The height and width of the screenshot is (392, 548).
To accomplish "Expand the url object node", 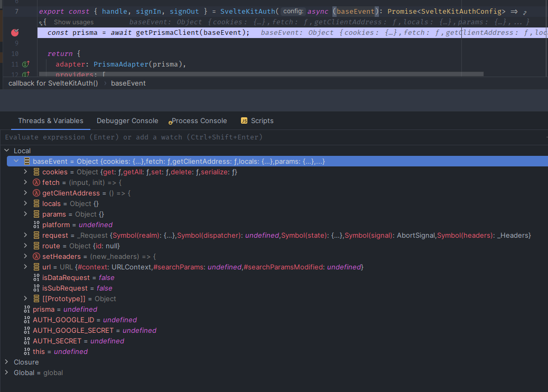I will [x=25, y=267].
